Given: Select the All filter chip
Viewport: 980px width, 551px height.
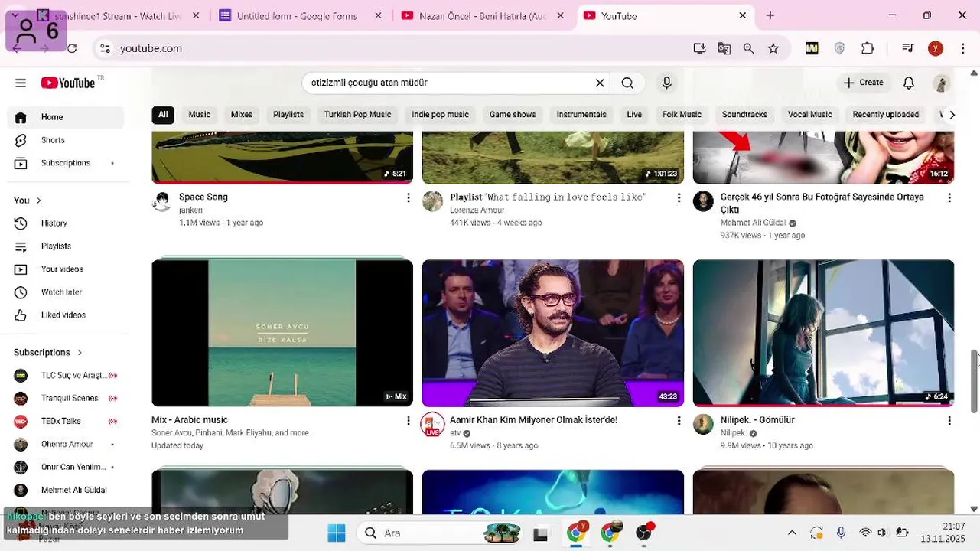Looking at the screenshot, I should pos(163,115).
